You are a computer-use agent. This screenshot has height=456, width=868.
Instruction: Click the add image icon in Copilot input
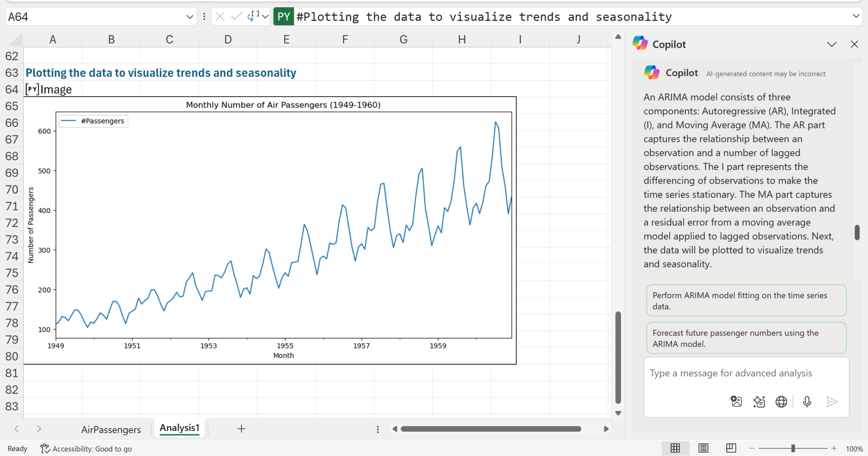click(x=736, y=401)
